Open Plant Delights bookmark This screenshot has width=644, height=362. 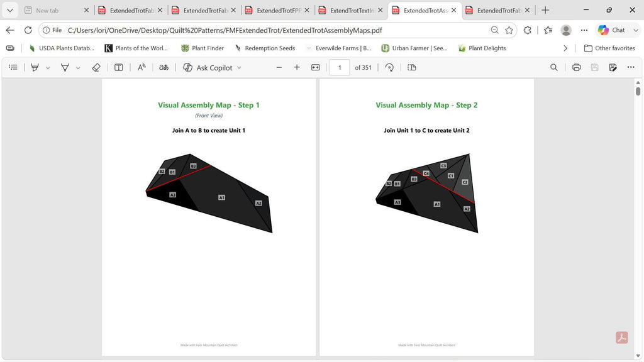[482, 48]
